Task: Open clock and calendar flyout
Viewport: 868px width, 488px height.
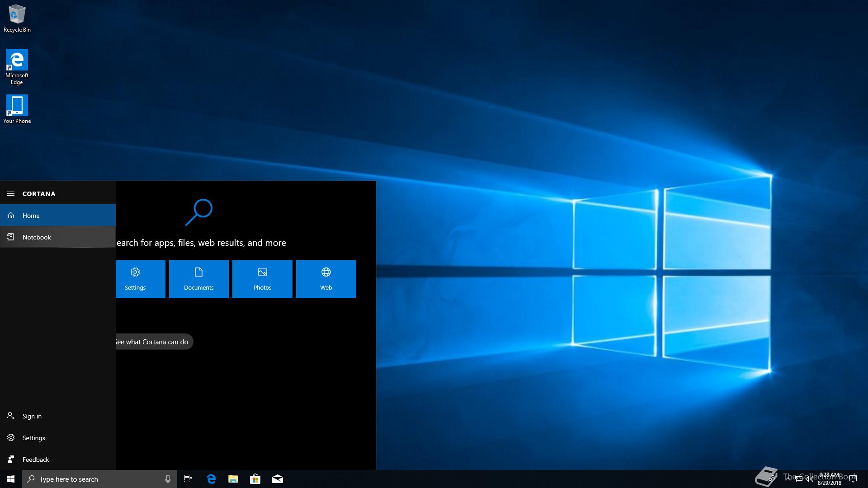Action: coord(830,479)
